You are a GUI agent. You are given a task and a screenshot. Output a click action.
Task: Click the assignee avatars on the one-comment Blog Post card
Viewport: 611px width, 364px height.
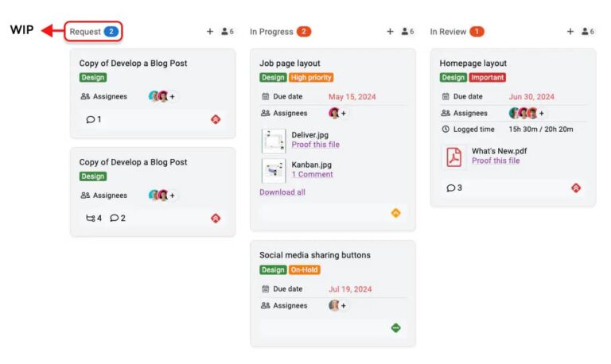[x=158, y=96]
